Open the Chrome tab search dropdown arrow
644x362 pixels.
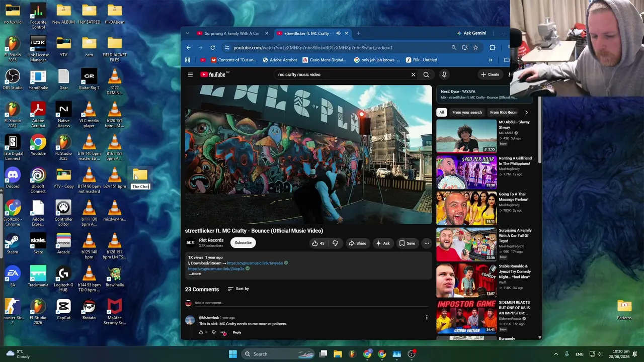187,33
